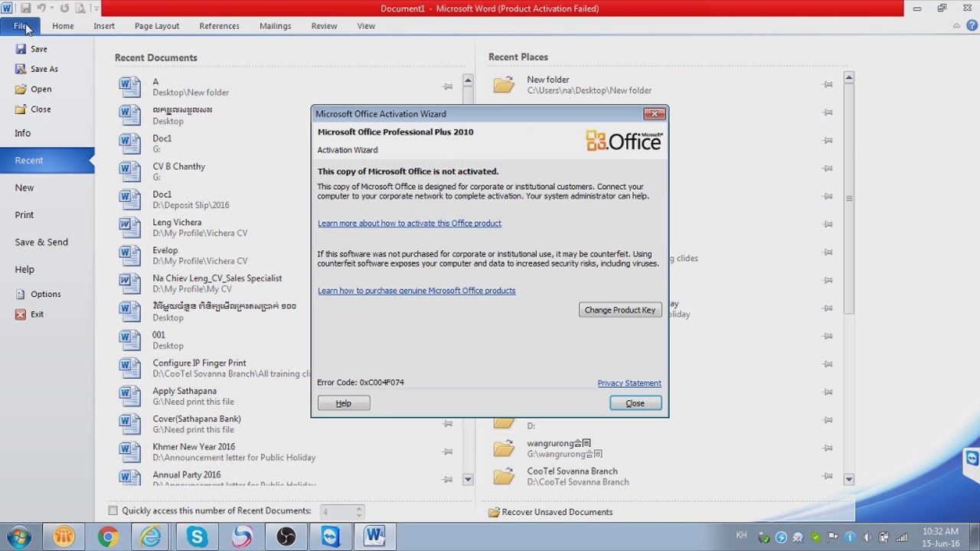Open Annual Party 2016 document
Screen dimensions: 980x551
point(288,478)
